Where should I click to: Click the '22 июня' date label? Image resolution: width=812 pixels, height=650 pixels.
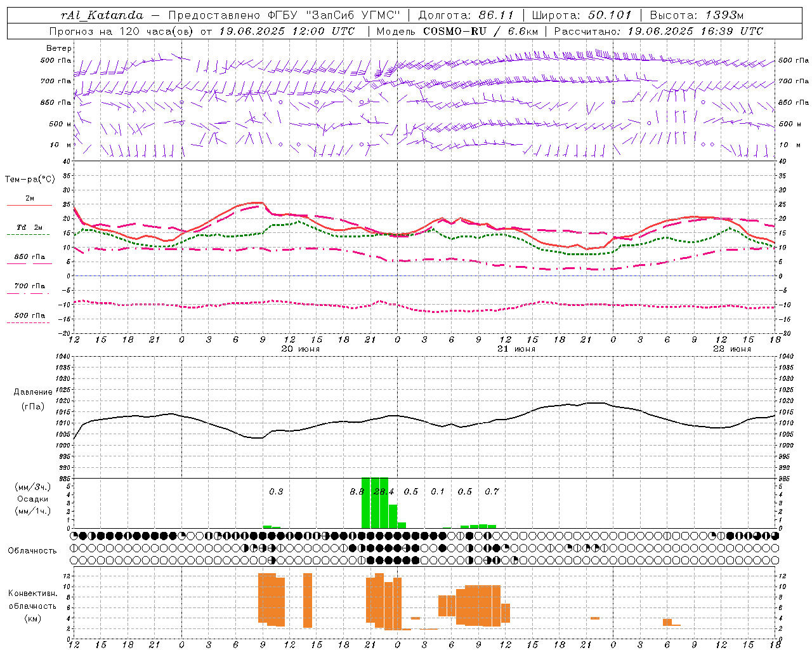732,349
